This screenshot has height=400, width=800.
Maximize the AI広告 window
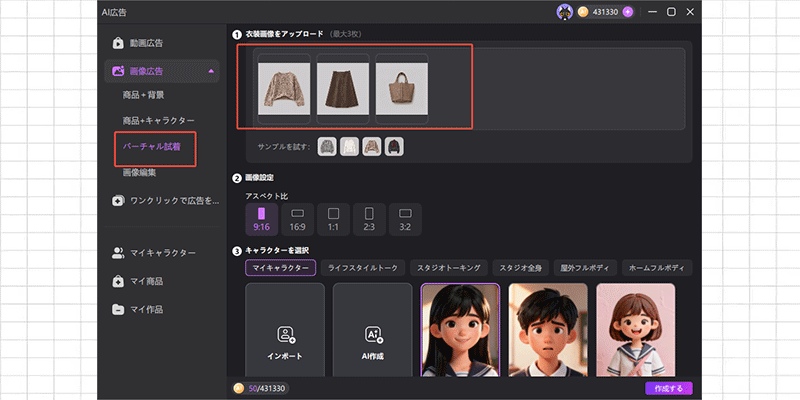671,12
